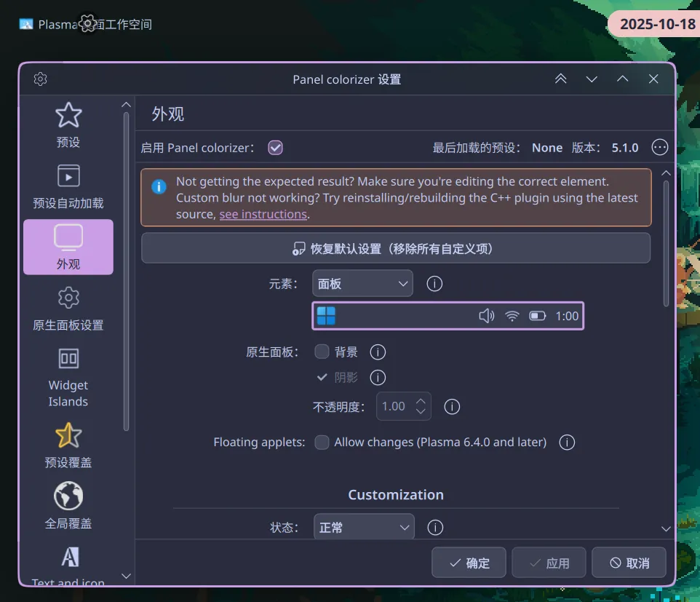Image resolution: width=700 pixels, height=602 pixels.
Task: Enable the 原生面板 背景 checkbox
Action: pyautogui.click(x=322, y=352)
